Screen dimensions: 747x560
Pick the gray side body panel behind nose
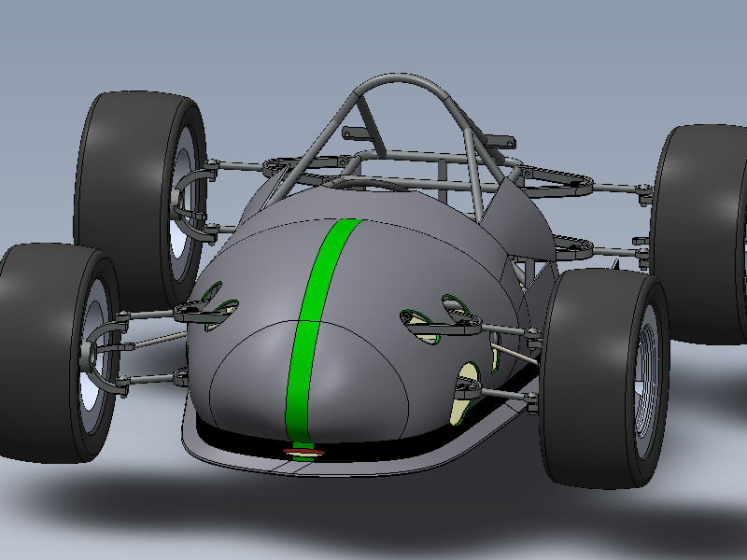517,219
